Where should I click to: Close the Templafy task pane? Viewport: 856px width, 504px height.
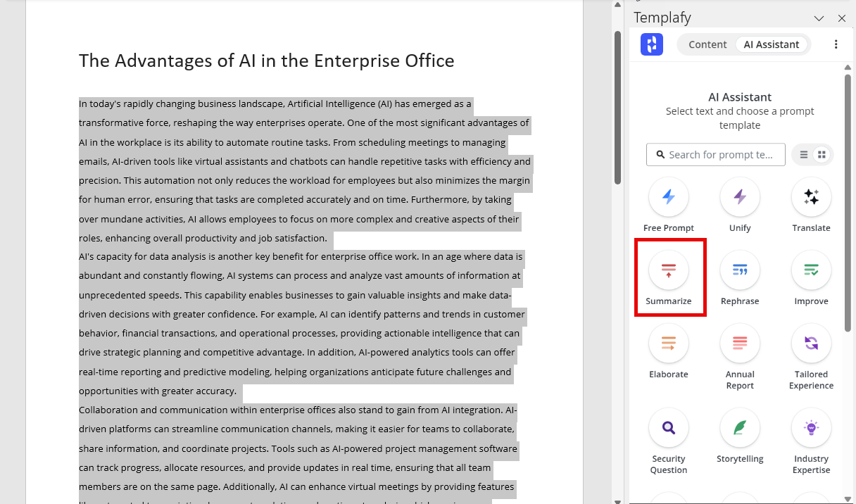842,18
